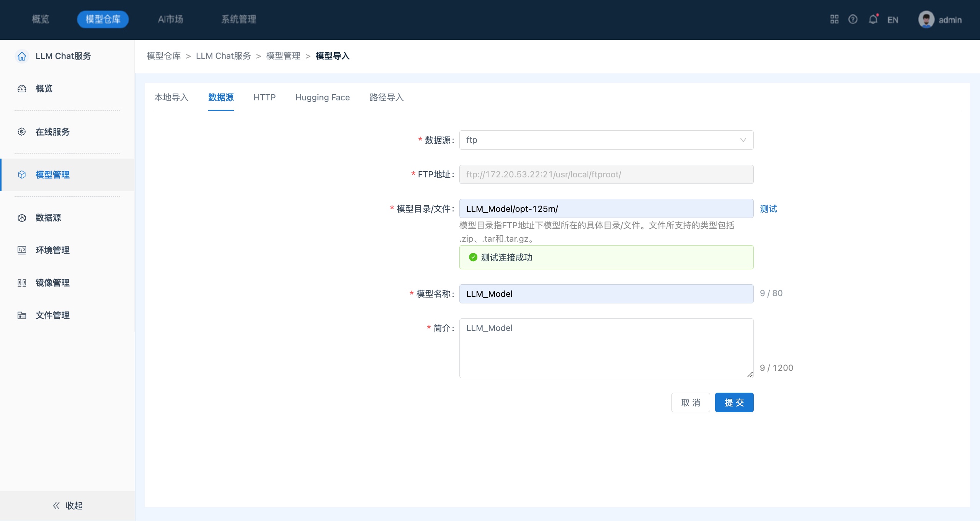Switch language with EN toggle
This screenshot has height=521, width=980.
click(x=893, y=20)
